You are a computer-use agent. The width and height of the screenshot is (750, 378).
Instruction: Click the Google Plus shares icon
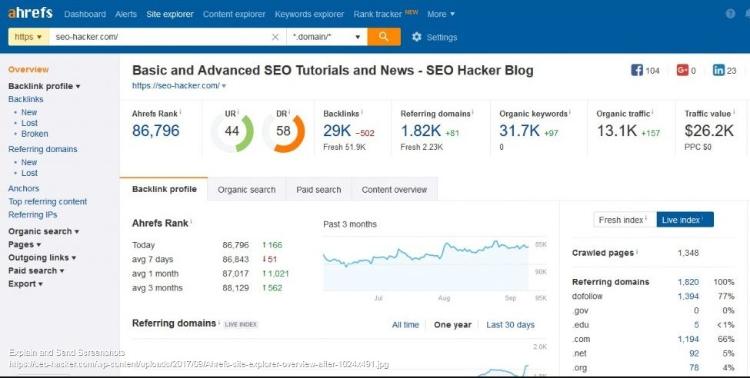pyautogui.click(x=682, y=70)
